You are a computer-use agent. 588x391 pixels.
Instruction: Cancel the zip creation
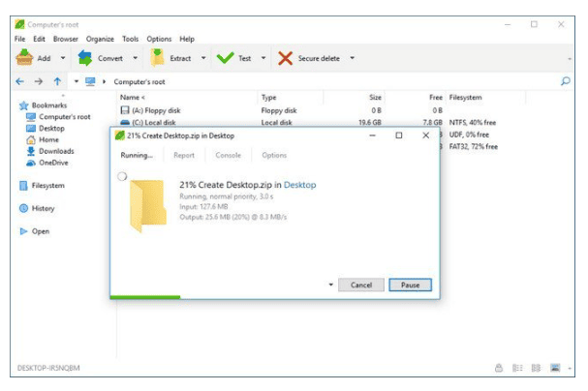point(361,285)
